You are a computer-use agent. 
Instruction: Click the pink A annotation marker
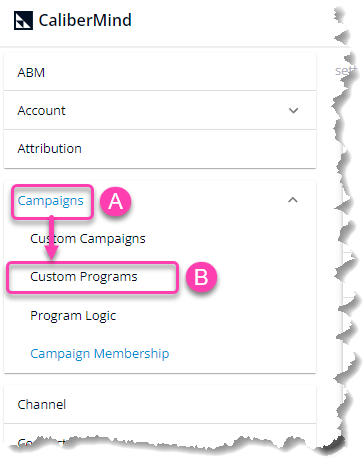116,201
